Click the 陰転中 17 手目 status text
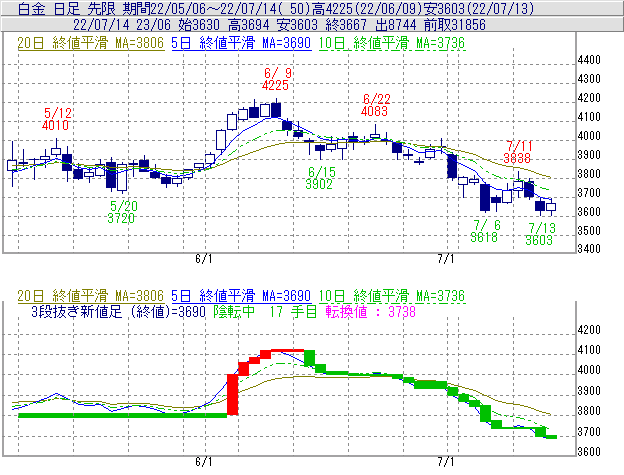Viewport: 624px width, 475px height. [265, 311]
